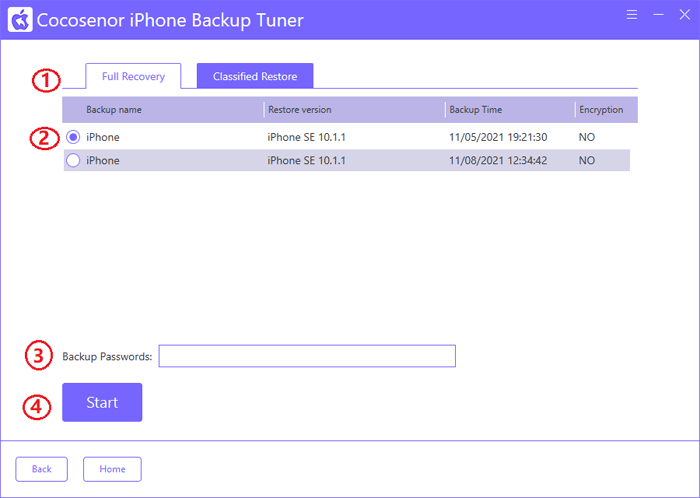700x498 pixels.
Task: Click the Backup name column header
Action: click(x=114, y=110)
